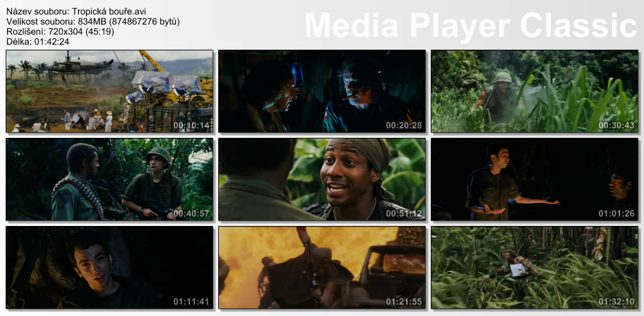Click the 00:10:14 timestamp label
The width and height of the screenshot is (644, 316).
[x=192, y=125]
